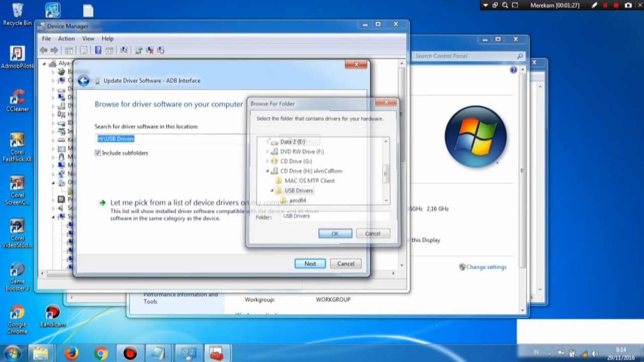
Task: Select Game Booster 3 desktop icon
Action: coord(17,276)
